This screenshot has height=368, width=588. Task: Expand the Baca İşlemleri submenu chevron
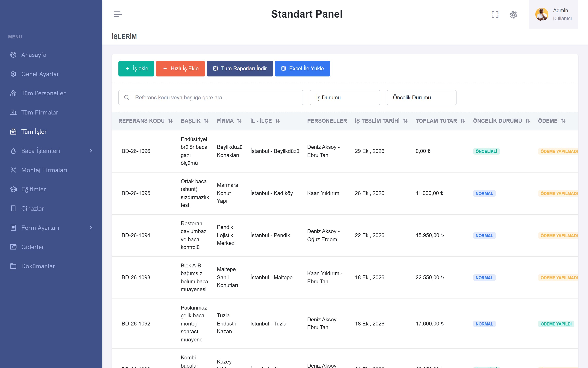coord(91,151)
